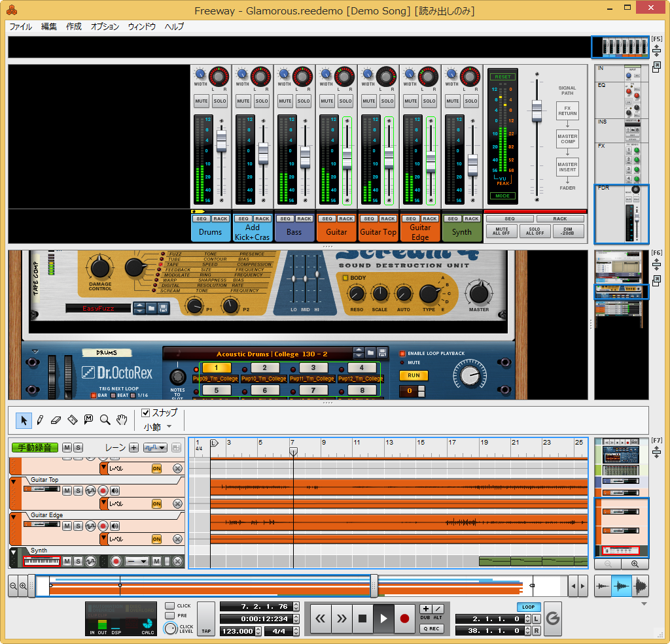Collapse the Synth track
This screenshot has height=644, width=670.
(13, 552)
